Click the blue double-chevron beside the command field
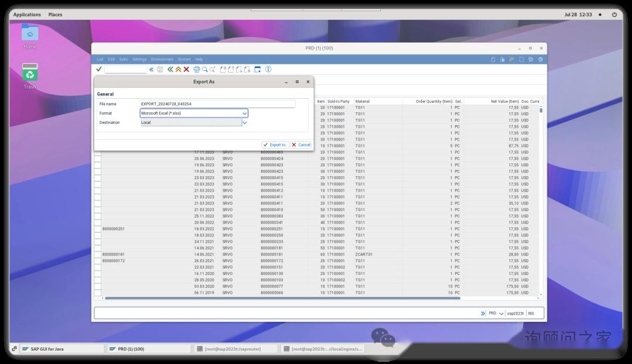The width and height of the screenshot is (632, 364). 152,69
